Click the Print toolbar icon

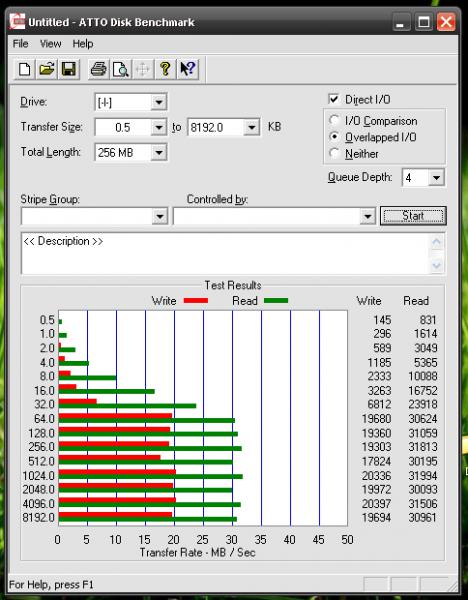coord(99,70)
